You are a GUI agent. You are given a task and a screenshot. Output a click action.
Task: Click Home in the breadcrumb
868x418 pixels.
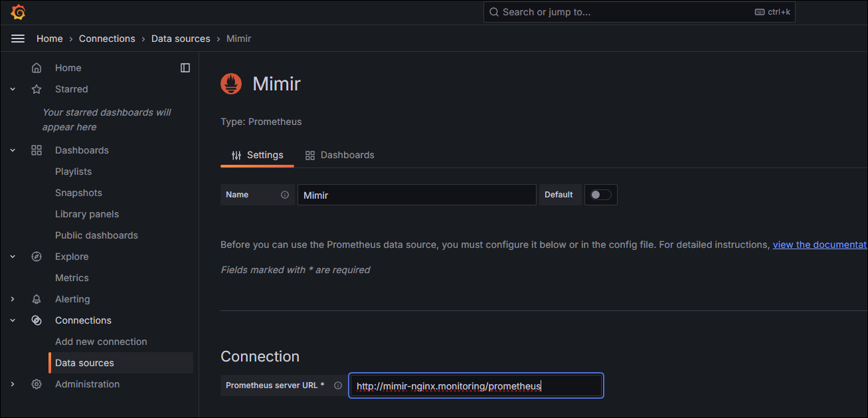(50, 39)
